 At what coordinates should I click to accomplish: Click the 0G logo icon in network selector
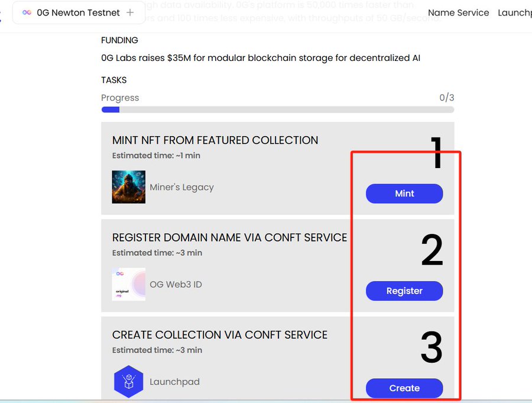[27, 12]
